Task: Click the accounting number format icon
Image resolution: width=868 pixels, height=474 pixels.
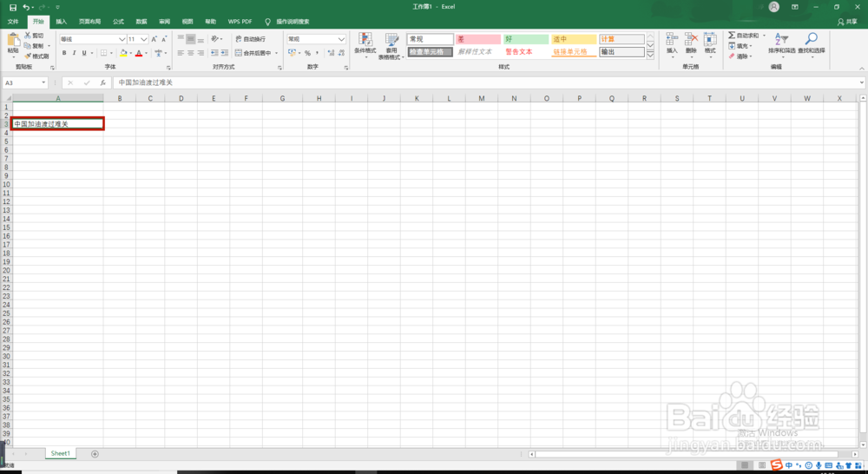Action: click(x=292, y=53)
